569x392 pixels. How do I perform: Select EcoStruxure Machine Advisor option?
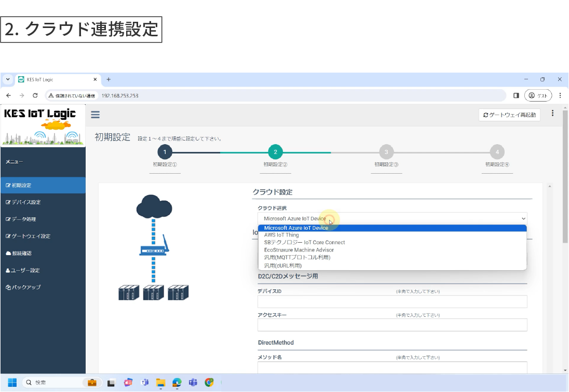(x=392, y=250)
